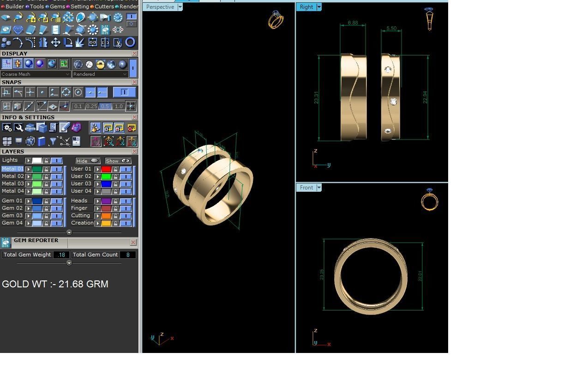Click the four-viewport layout icon

7,141
